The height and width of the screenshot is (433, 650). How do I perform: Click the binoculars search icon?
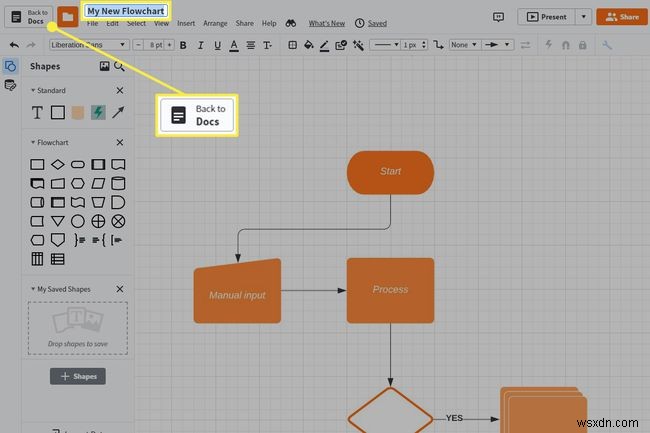pos(291,24)
